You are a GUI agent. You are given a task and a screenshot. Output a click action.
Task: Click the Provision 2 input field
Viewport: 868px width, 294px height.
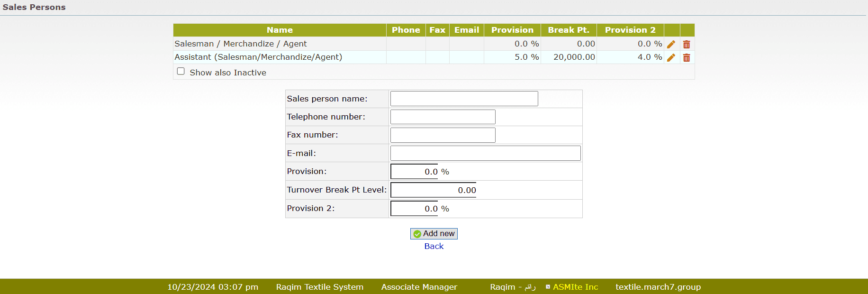point(415,209)
